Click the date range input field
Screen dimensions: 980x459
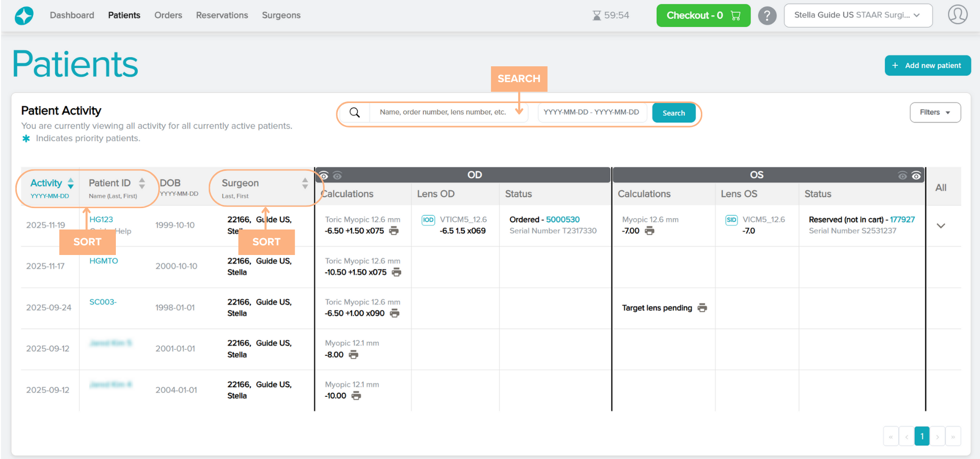[x=591, y=113]
